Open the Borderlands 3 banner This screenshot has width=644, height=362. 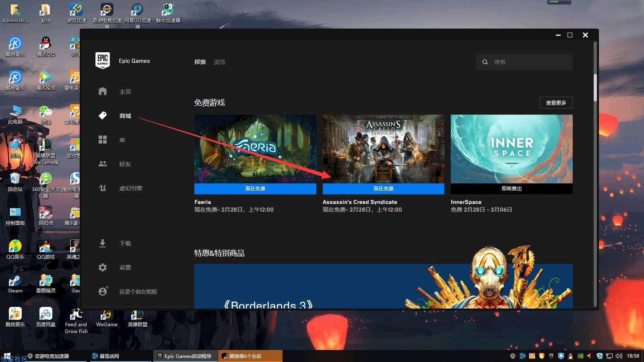383,286
